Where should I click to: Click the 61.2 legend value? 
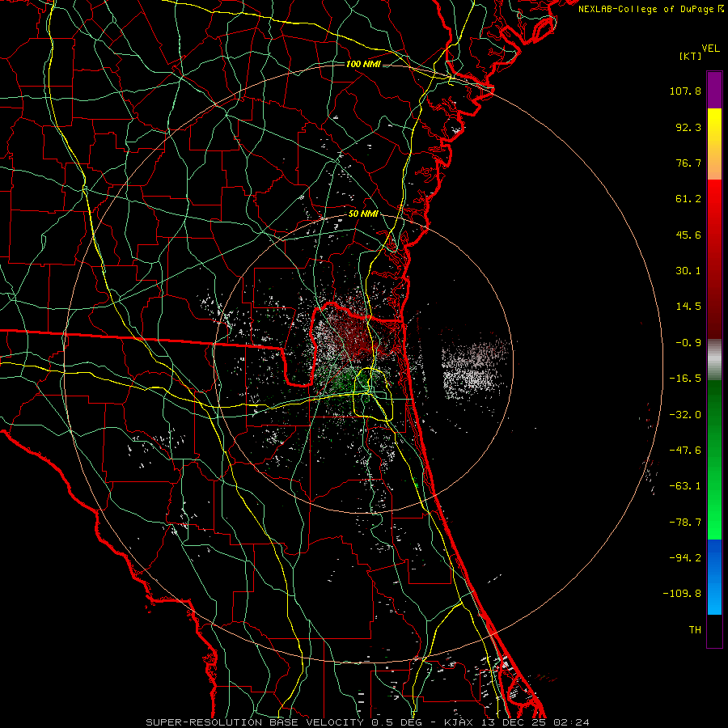[x=688, y=199]
